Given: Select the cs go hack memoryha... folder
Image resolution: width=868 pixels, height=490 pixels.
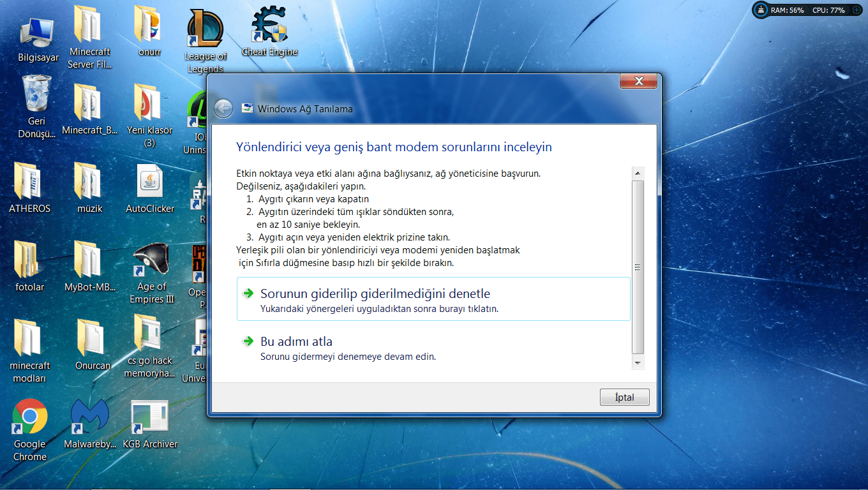Looking at the screenshot, I should (x=149, y=346).
